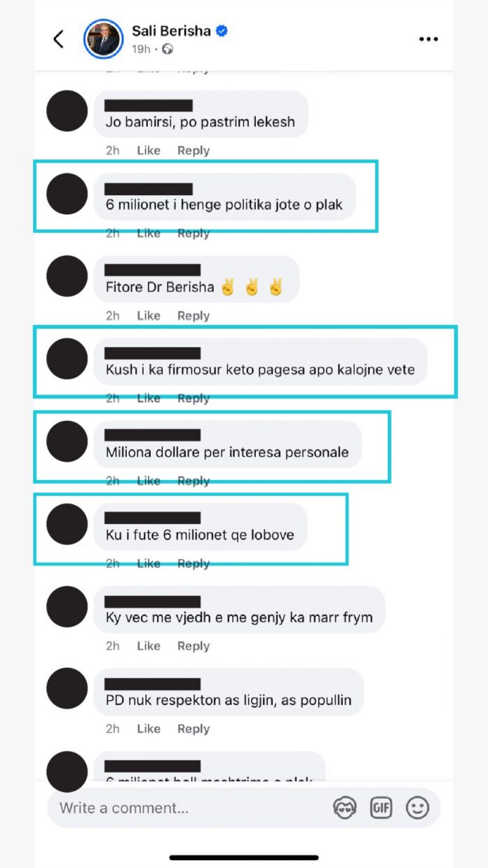The image size is (488, 868).
Task: Reply to the 'Fitore Dr Berisha' comment
Action: [x=194, y=316]
